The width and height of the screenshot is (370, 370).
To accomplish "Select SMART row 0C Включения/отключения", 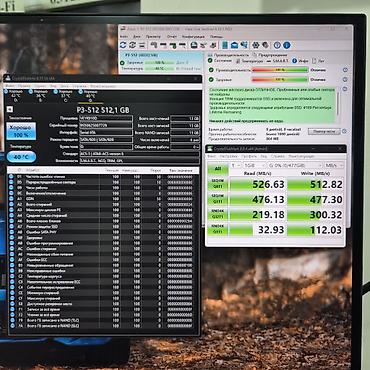I will tap(101, 193).
